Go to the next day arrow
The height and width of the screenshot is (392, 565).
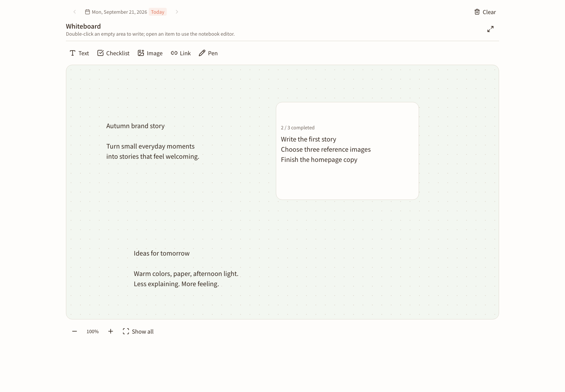(x=177, y=12)
